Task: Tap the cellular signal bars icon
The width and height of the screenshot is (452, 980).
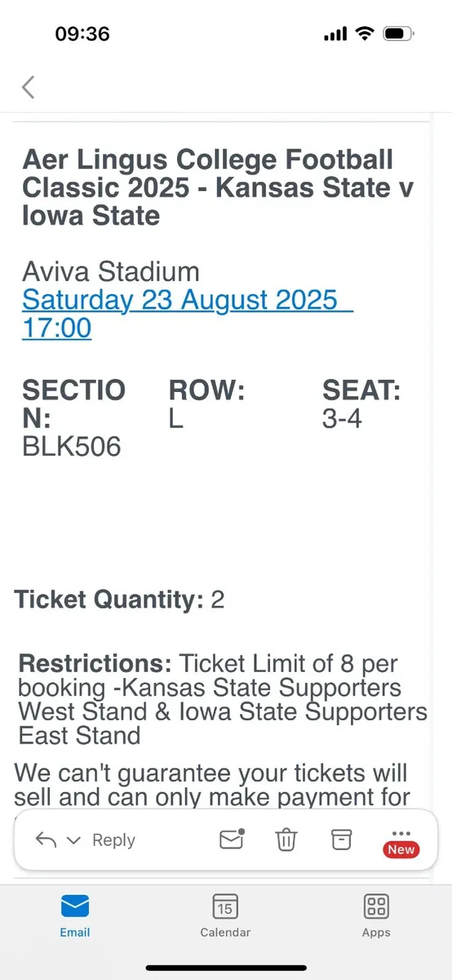Action: 335,34
